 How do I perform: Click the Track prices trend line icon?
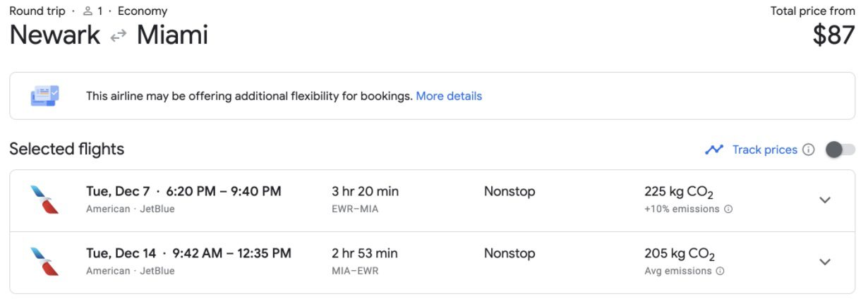(x=714, y=149)
